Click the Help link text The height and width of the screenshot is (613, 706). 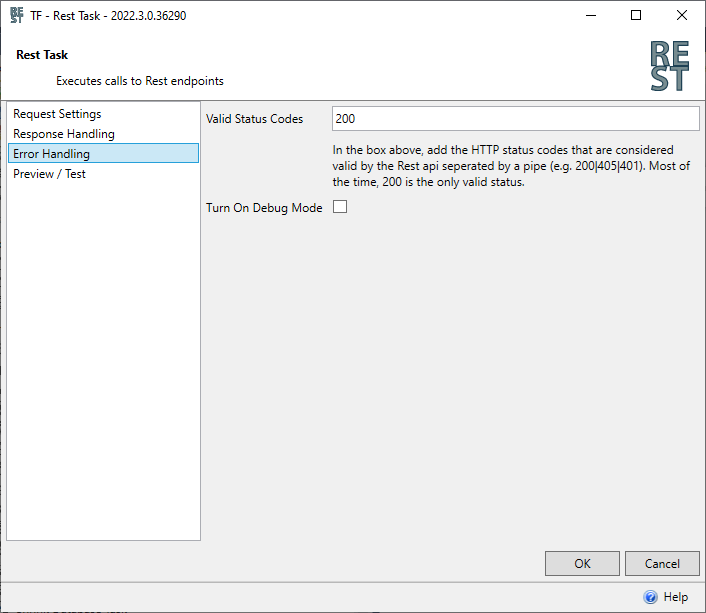click(675, 597)
